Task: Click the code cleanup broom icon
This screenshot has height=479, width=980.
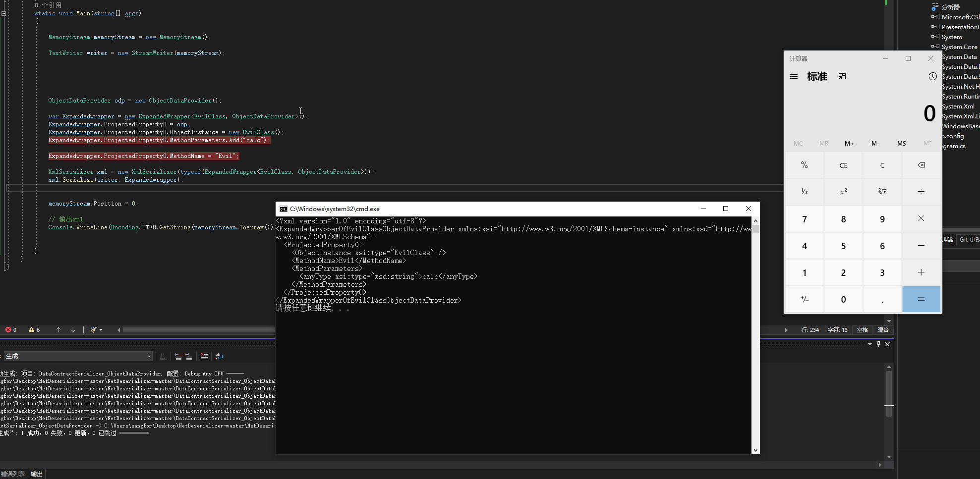Action: (93, 330)
